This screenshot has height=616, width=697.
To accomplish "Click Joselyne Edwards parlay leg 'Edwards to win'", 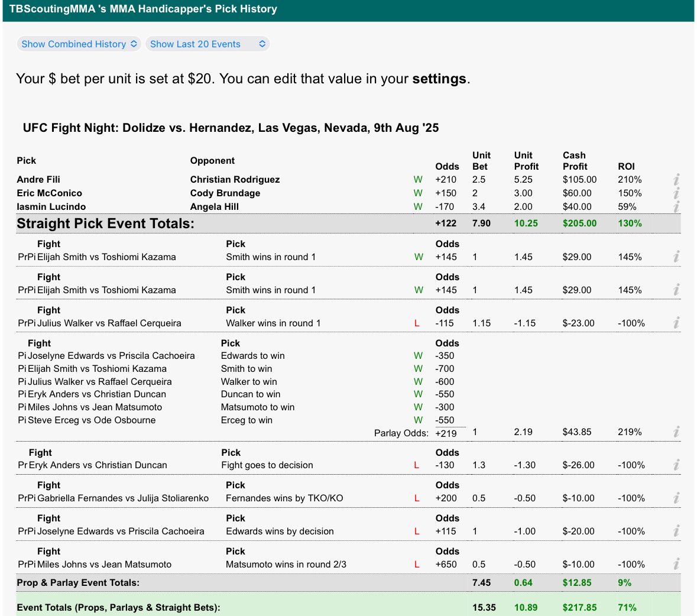I will [252, 355].
